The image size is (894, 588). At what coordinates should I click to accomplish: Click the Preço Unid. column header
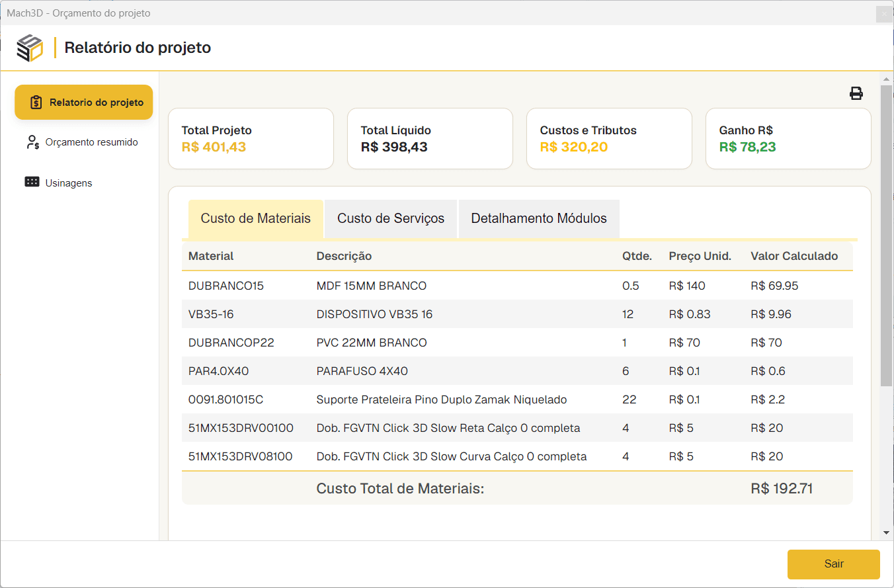pos(700,256)
